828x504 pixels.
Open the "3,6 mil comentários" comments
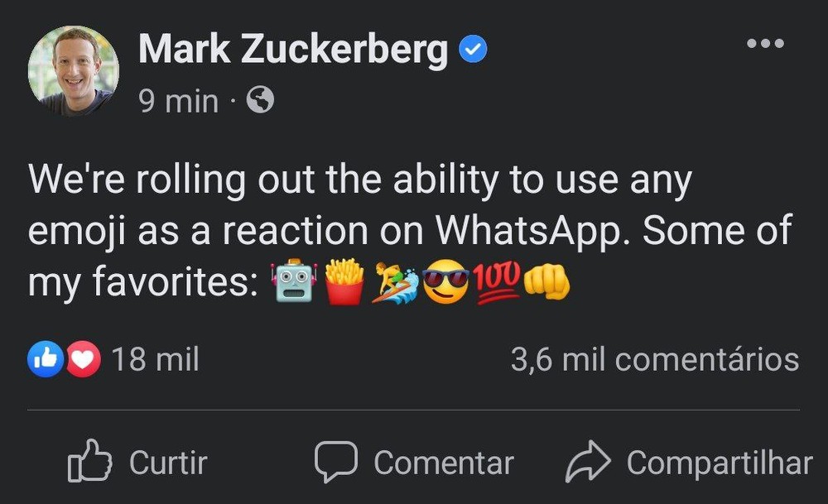[x=654, y=360]
